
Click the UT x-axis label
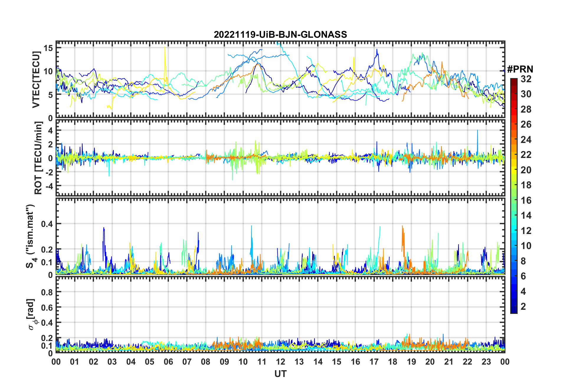pos(280,374)
